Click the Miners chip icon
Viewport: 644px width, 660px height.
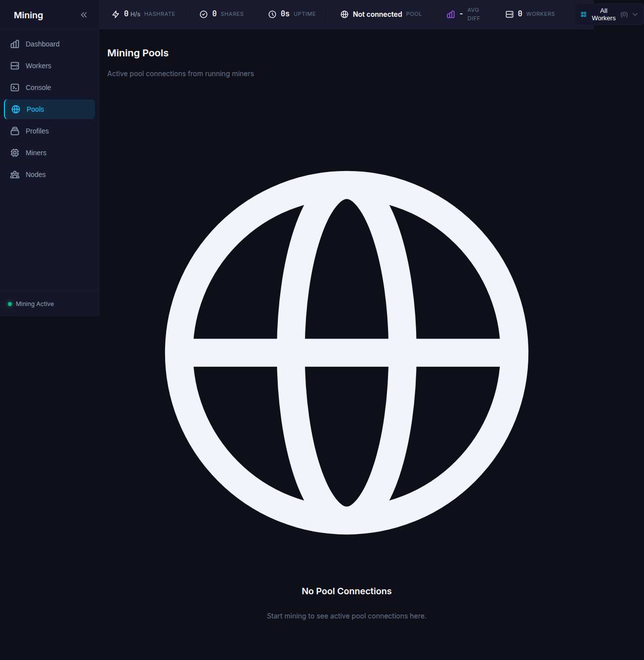(15, 153)
